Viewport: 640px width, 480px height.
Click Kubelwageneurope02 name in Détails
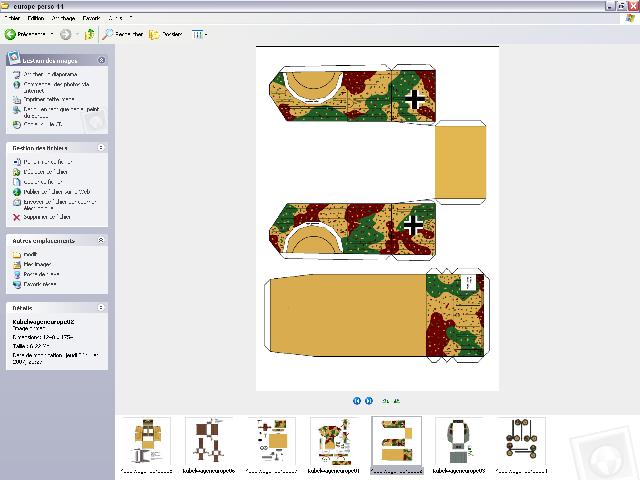pyautogui.click(x=43, y=322)
